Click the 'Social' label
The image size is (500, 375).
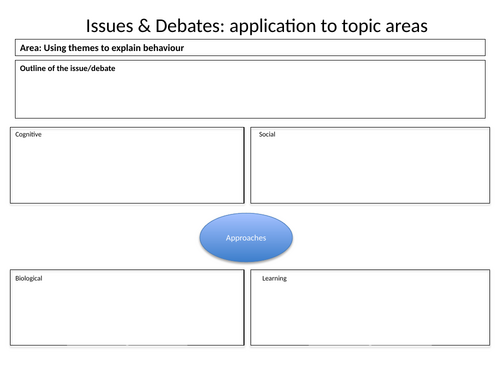[267, 134]
